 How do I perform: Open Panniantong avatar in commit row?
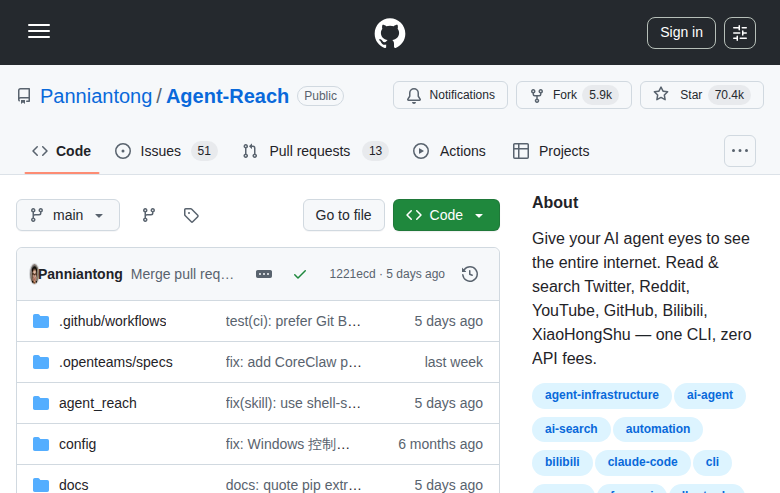click(x=34, y=274)
